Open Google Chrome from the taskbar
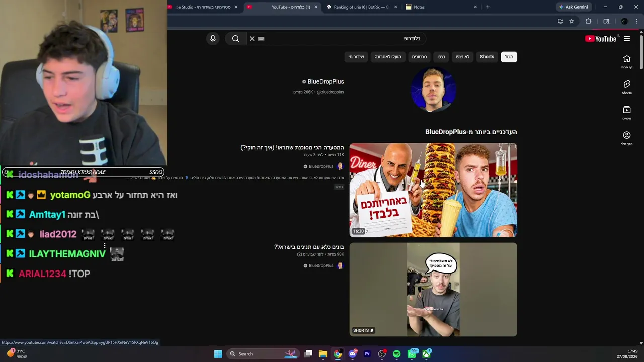 338,354
